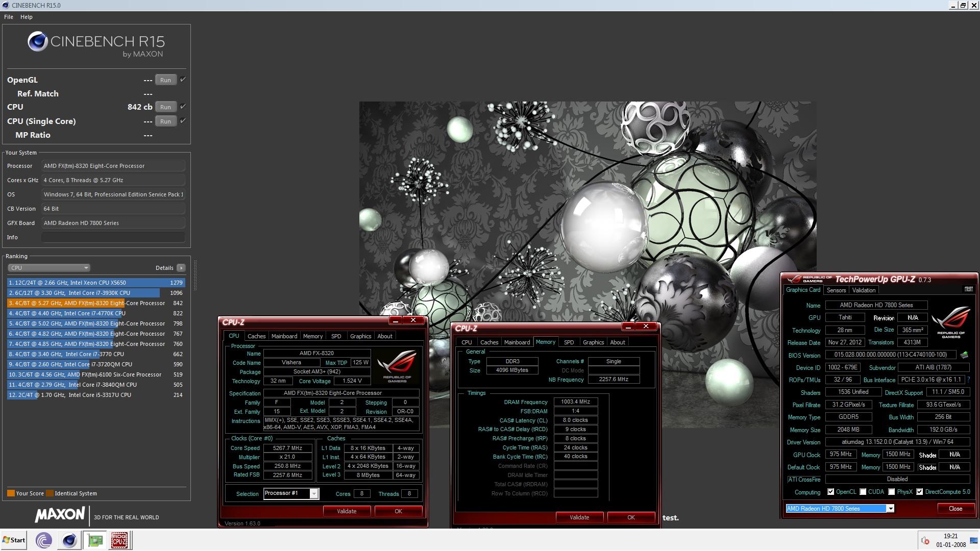Viewport: 980px width, 551px height.
Task: Open BitTorrent from the taskbar
Action: click(x=43, y=540)
